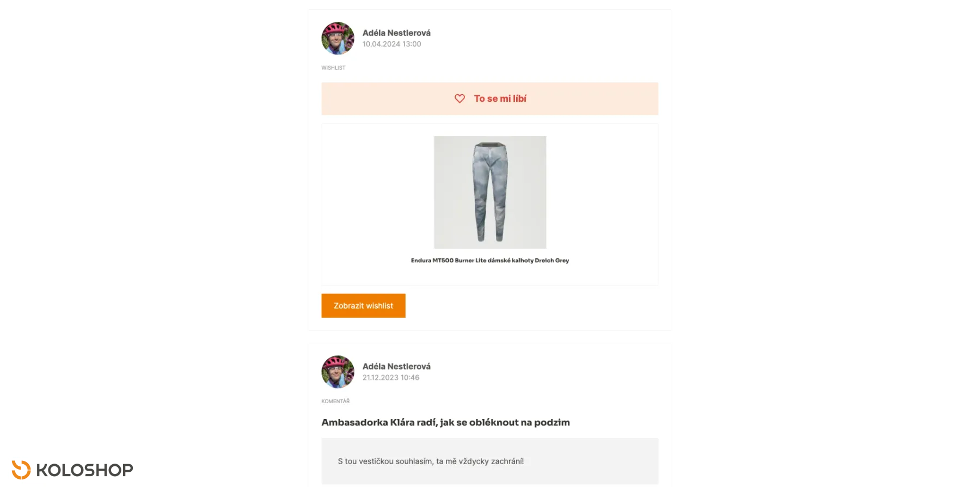Click the comment text about vestička
The image size is (980, 487).
(x=431, y=461)
